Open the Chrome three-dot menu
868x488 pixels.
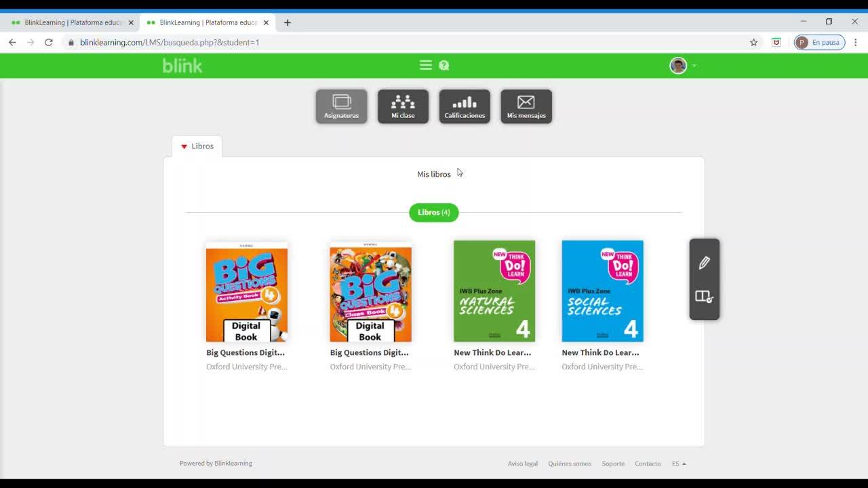coord(856,42)
